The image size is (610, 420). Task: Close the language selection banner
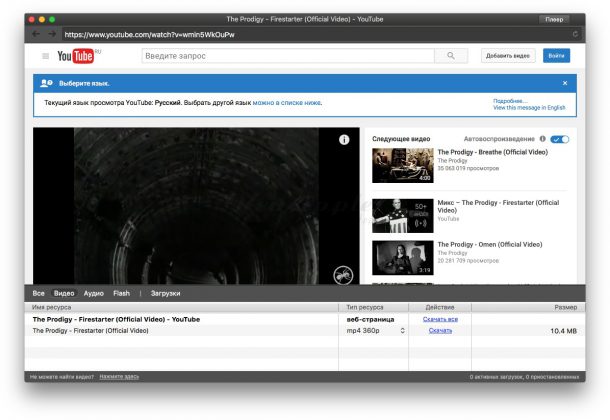point(564,83)
